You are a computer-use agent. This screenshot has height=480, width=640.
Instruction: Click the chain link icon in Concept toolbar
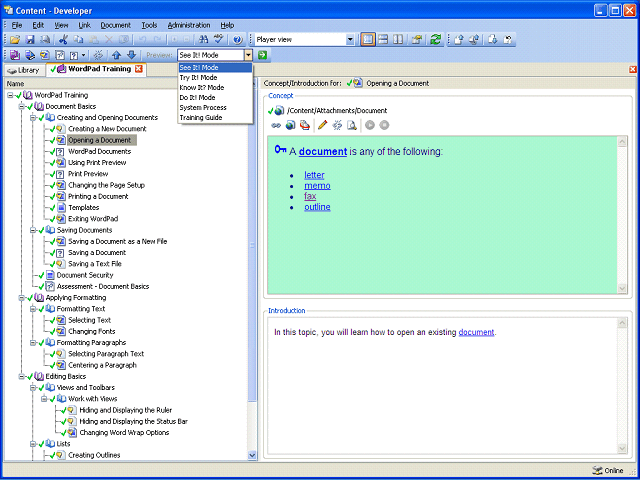[x=276, y=125]
